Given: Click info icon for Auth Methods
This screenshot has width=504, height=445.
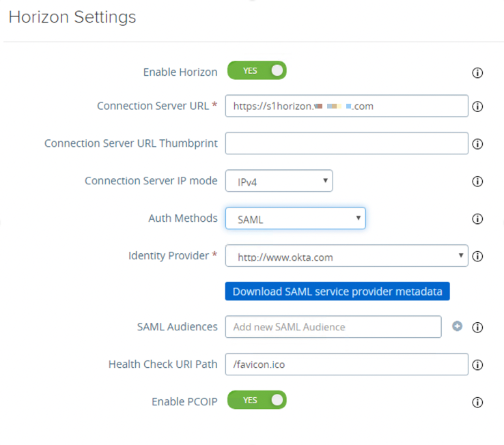Looking at the screenshot, I should tap(477, 219).
